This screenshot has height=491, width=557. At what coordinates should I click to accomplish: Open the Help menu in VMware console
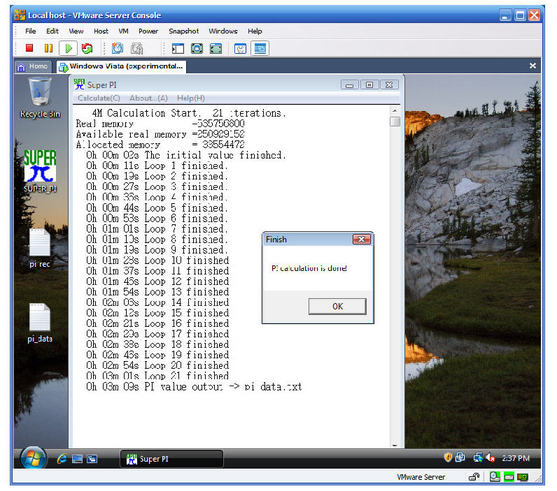(255, 31)
